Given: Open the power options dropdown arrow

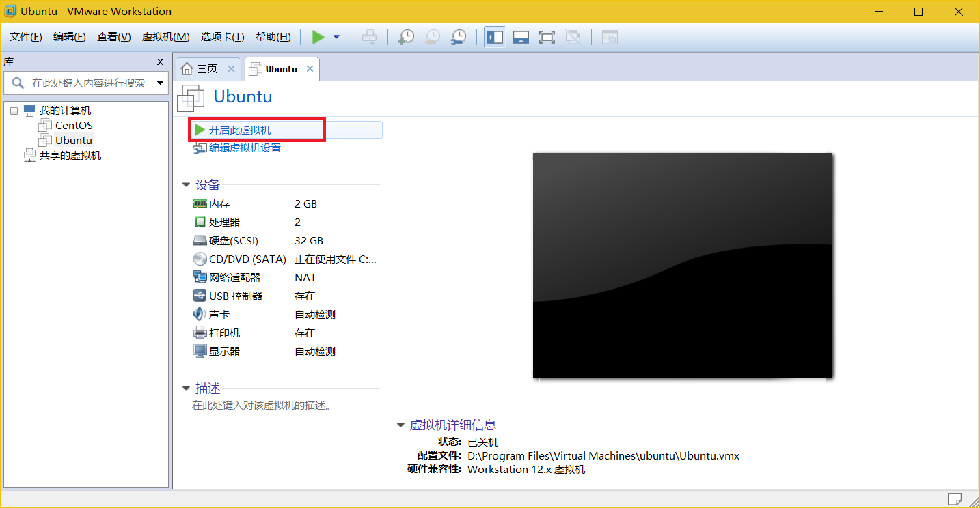Looking at the screenshot, I should (x=336, y=37).
